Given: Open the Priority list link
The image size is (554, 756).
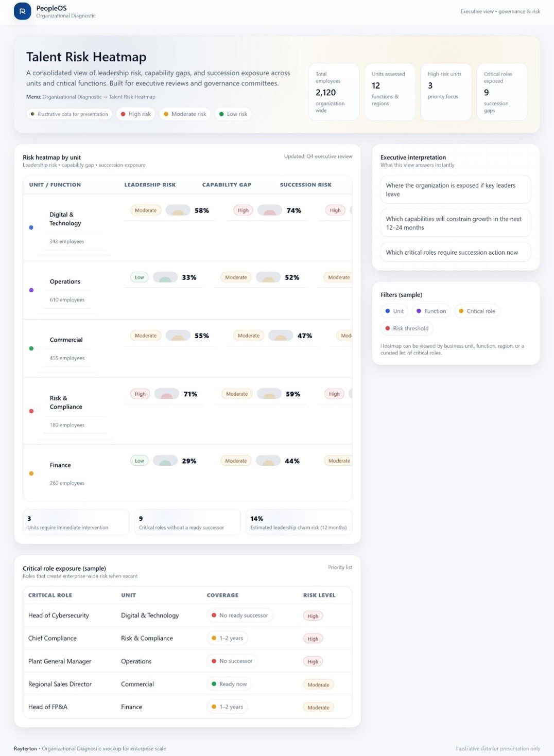Looking at the screenshot, I should pyautogui.click(x=340, y=567).
